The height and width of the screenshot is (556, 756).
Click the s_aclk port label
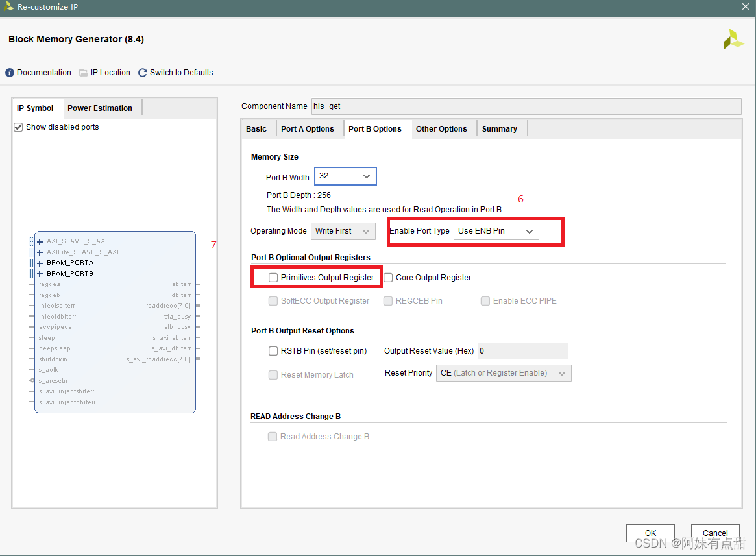[x=48, y=370]
